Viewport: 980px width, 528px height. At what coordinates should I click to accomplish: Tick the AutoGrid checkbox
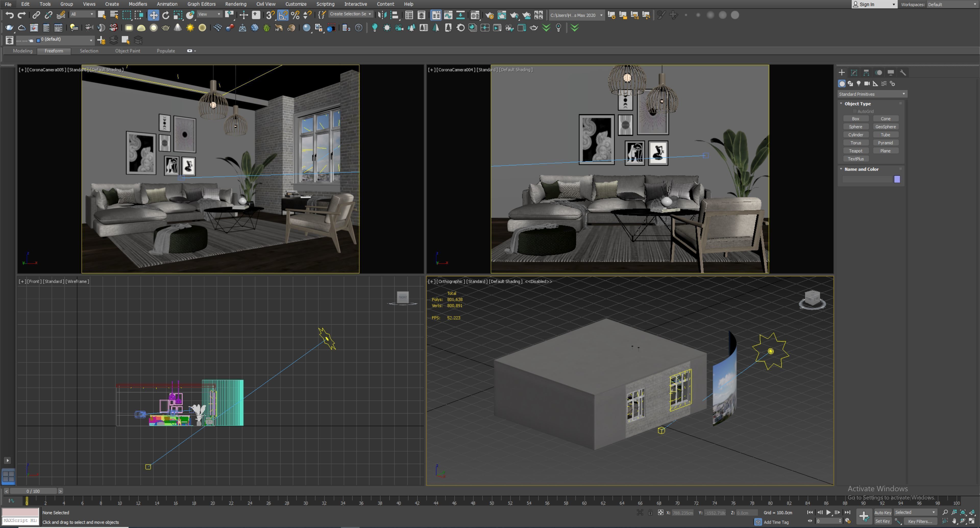[855, 112]
